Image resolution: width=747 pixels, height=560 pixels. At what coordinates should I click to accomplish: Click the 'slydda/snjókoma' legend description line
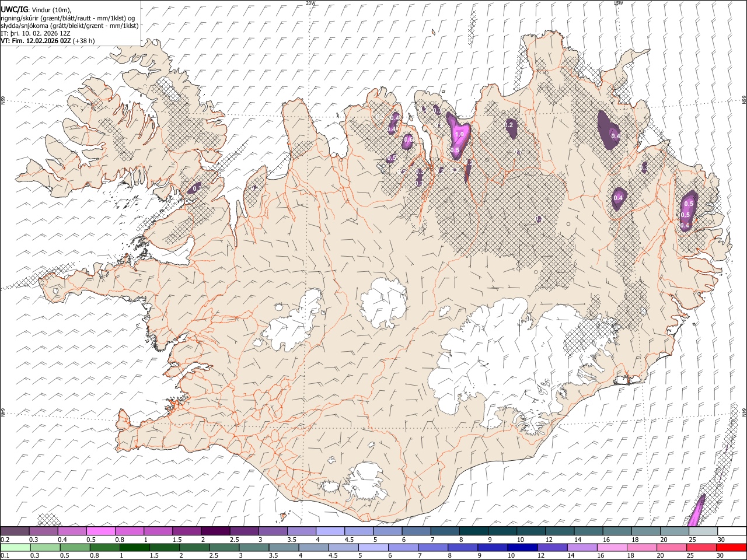click(69, 25)
